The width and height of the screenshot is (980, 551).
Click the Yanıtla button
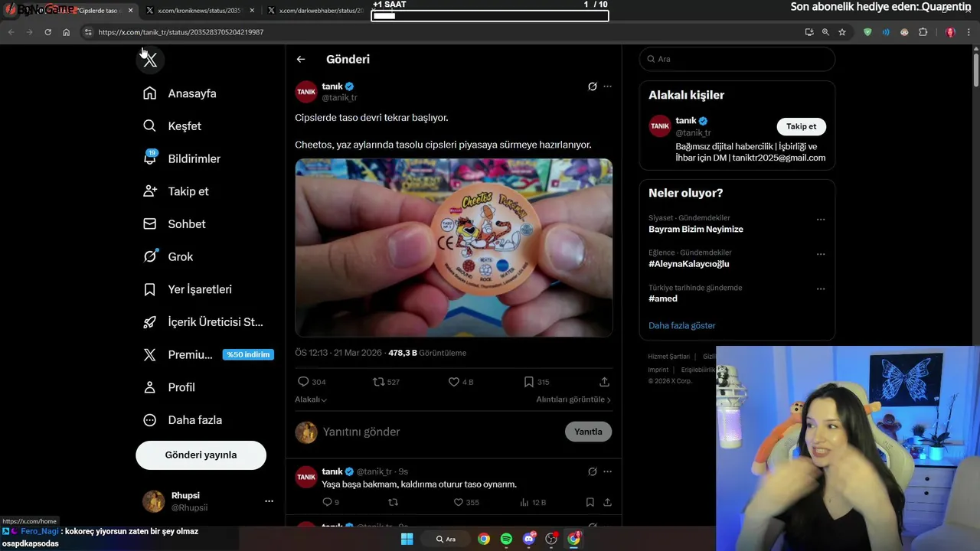click(588, 432)
